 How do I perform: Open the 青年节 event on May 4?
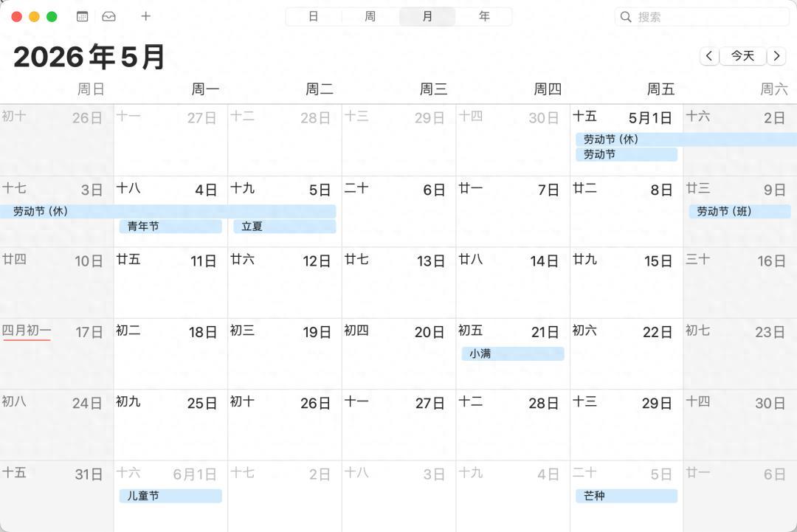point(170,227)
